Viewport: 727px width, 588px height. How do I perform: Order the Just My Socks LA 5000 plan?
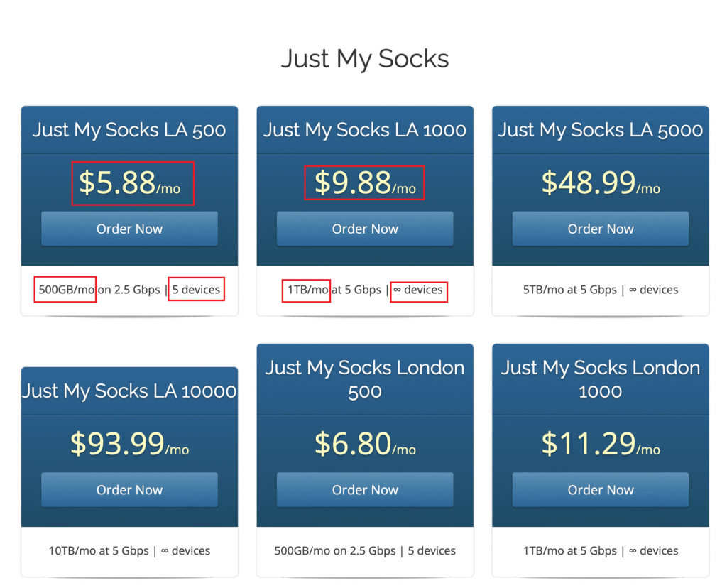coord(601,229)
